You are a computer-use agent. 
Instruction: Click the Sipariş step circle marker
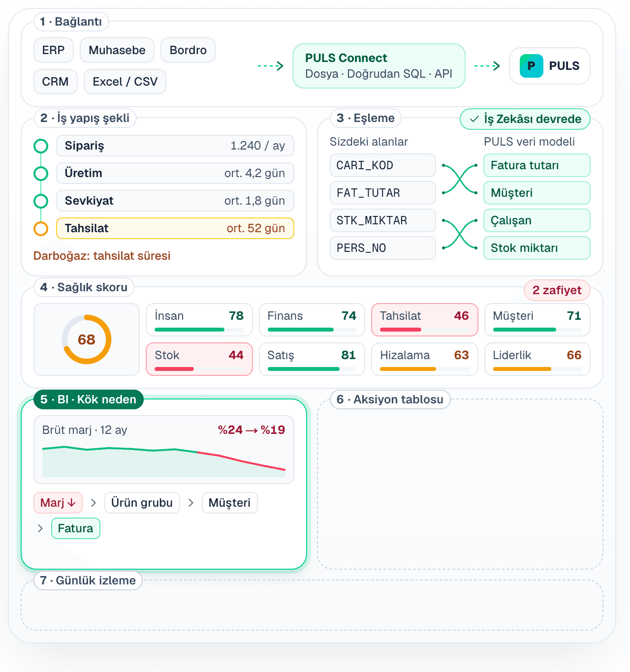pyautogui.click(x=41, y=146)
